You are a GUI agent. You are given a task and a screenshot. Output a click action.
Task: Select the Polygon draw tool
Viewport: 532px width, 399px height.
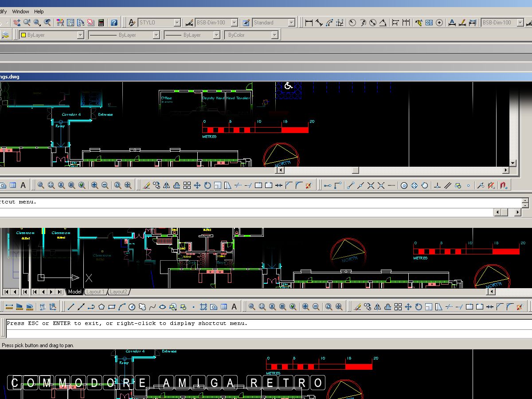[x=102, y=307]
